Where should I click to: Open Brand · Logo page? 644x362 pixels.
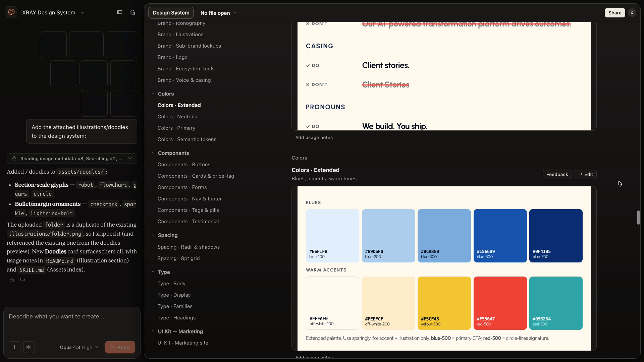[x=172, y=57]
